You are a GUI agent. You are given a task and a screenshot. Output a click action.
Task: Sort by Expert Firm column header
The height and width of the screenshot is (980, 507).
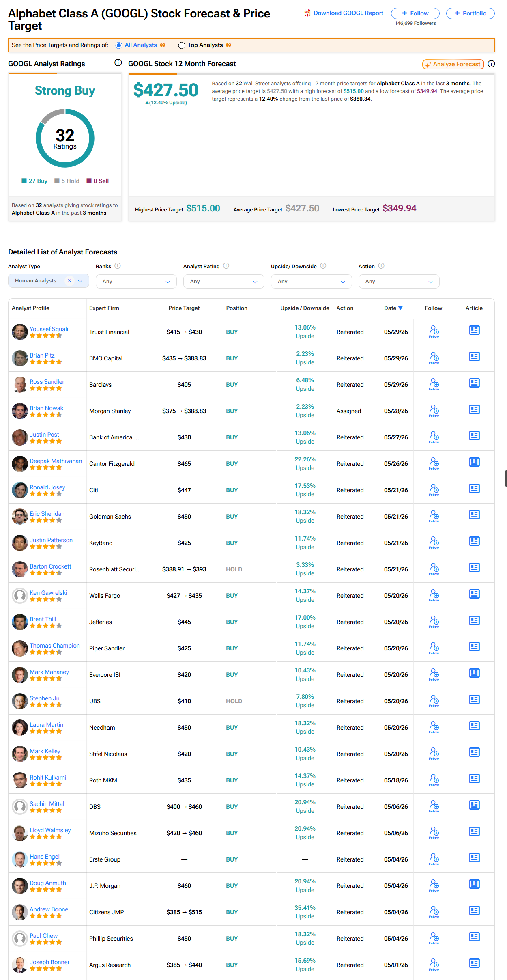pyautogui.click(x=104, y=308)
